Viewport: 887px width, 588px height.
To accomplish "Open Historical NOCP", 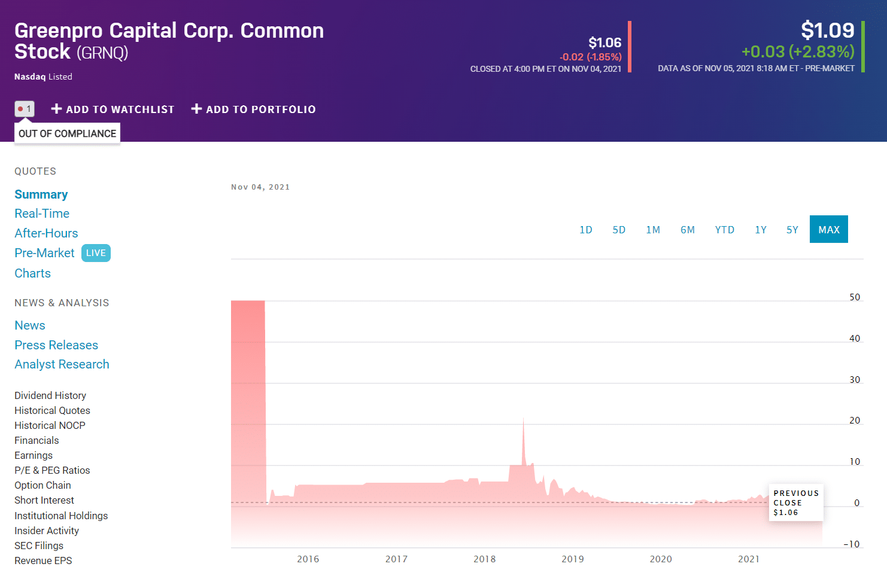I will click(x=50, y=425).
